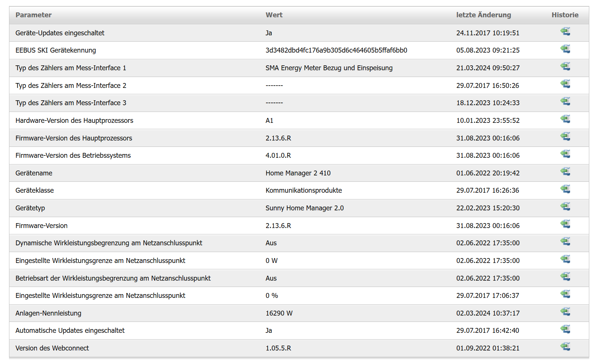Open history for Wirkleistungsgrenze 0 % row
The height and width of the screenshot is (364, 590).
(565, 294)
